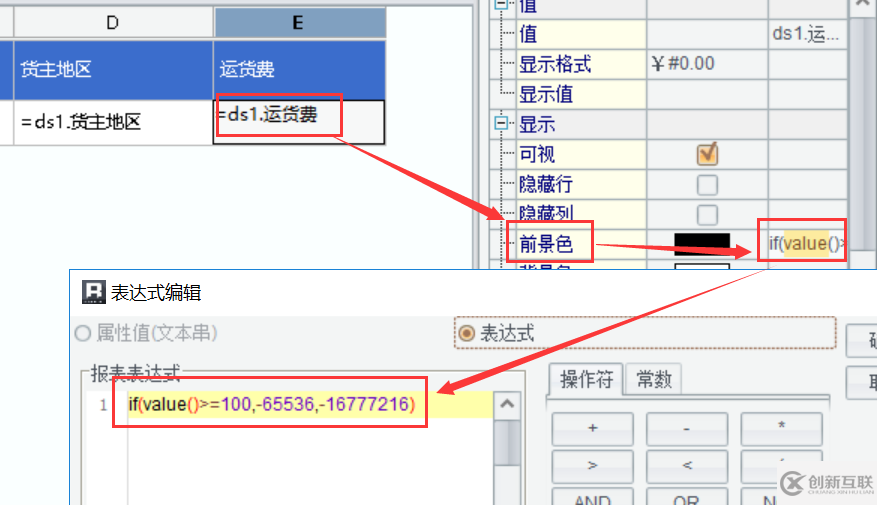
Task: Click the scroll up arrow in expression editor
Action: [507, 404]
